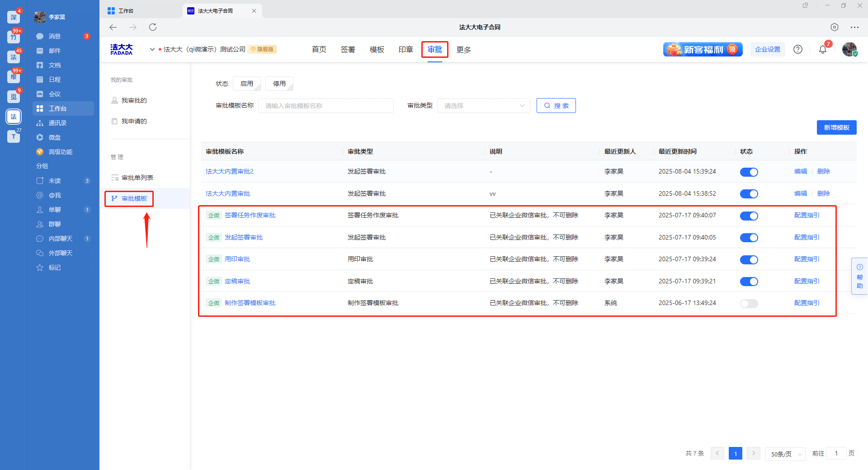The height and width of the screenshot is (470, 868).
Task: Click the 新客福利 promotion banner
Action: [x=703, y=49]
